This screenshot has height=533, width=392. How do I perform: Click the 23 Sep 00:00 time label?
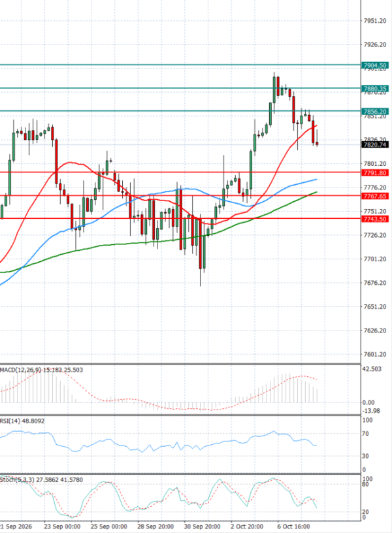tap(62, 526)
